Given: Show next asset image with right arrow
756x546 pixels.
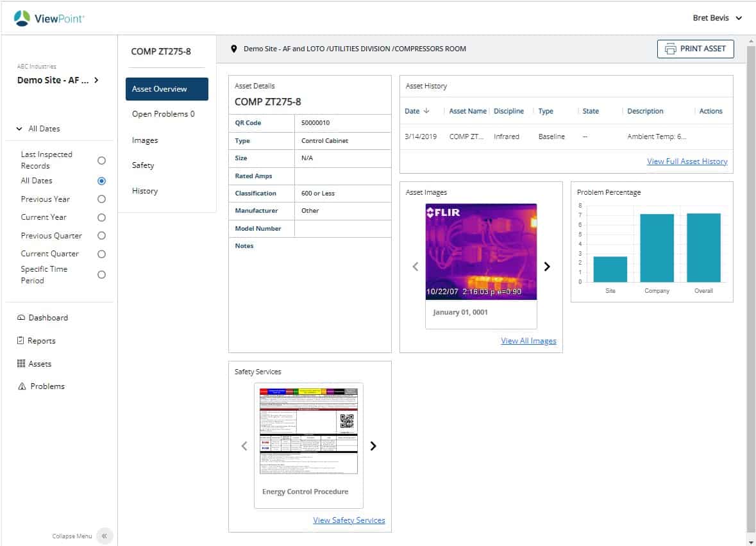Looking at the screenshot, I should coord(547,267).
